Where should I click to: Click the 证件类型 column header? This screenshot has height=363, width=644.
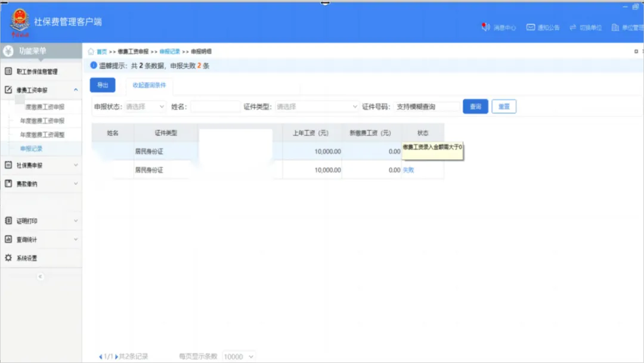[x=166, y=133]
